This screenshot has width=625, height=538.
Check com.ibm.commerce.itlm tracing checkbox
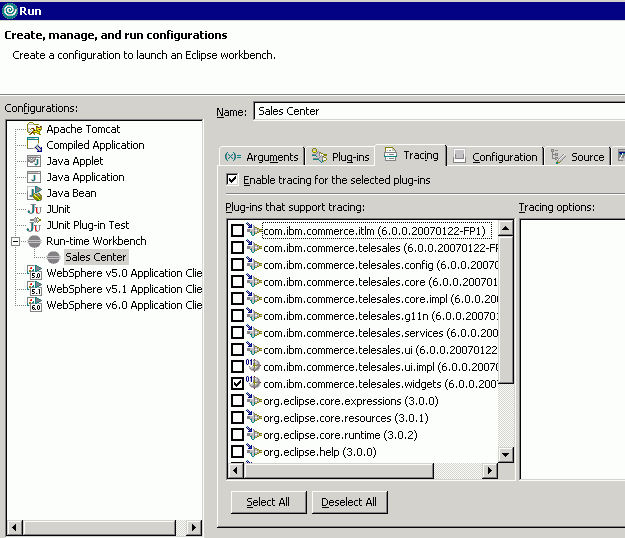(x=238, y=230)
